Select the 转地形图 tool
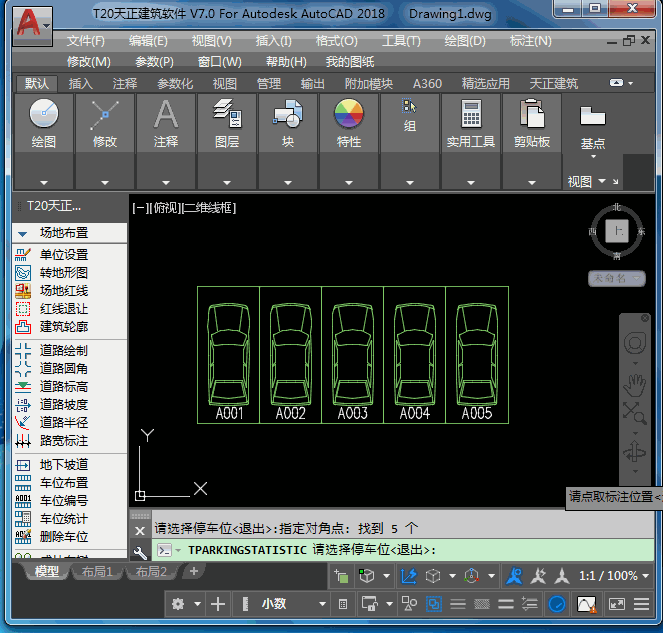 pos(64,273)
